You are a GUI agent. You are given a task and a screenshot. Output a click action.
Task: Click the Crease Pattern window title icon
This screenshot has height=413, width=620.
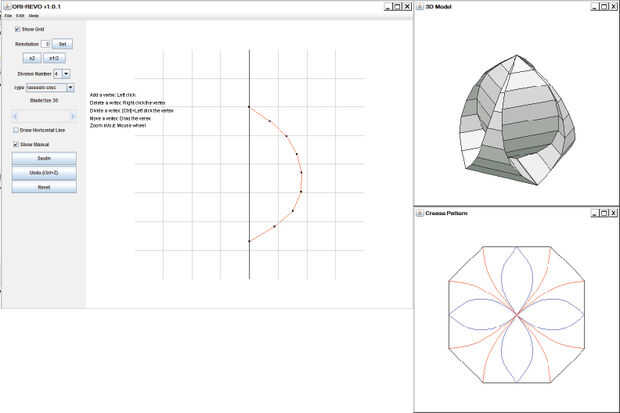pos(420,213)
